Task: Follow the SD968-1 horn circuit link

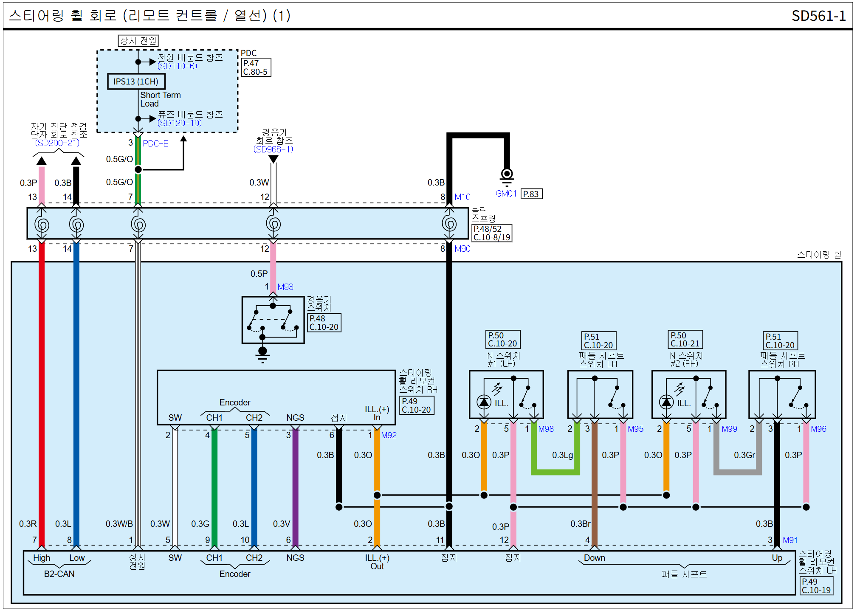Action: tap(273, 149)
